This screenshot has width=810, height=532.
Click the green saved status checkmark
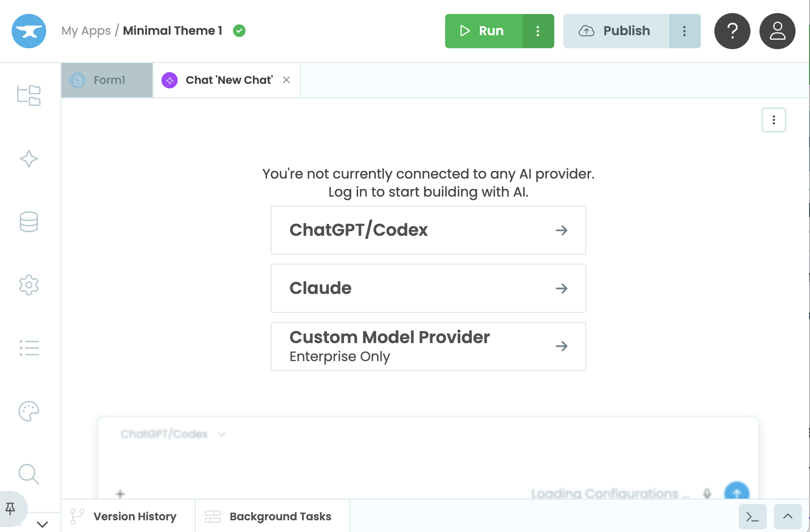[239, 31]
